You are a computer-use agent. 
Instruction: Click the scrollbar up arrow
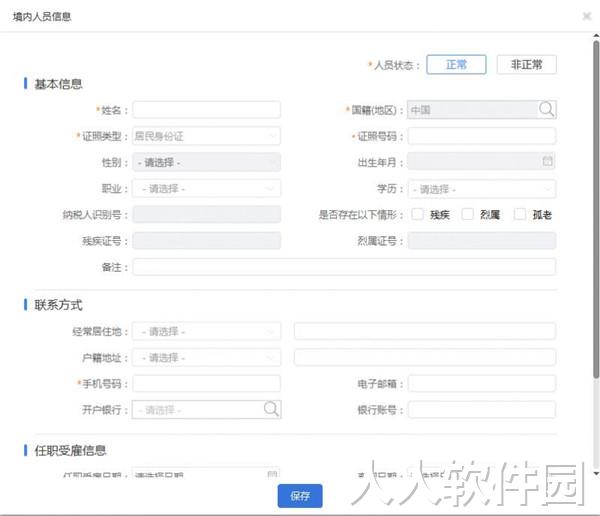596,36
